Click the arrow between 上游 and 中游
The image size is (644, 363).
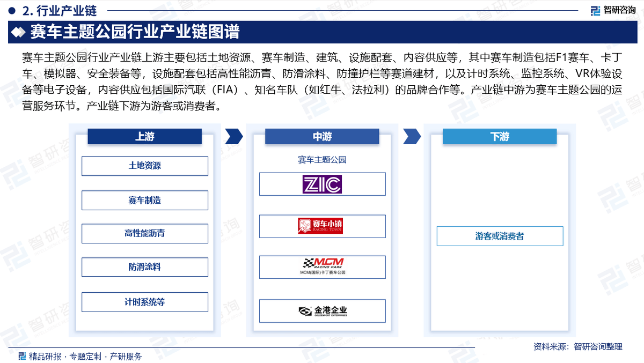(x=233, y=136)
